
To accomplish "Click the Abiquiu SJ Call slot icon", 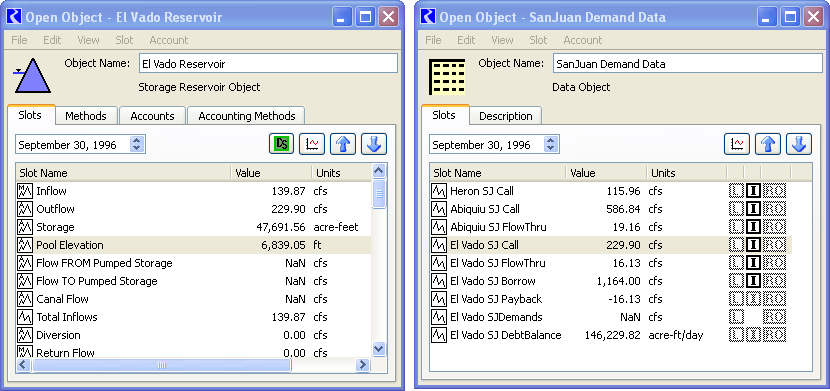I will pos(439,209).
